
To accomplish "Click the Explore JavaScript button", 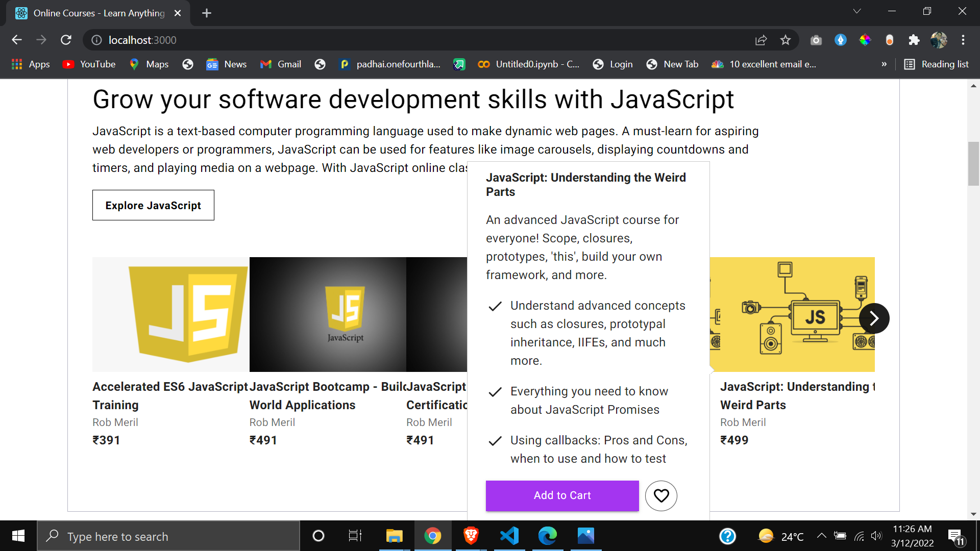I will pyautogui.click(x=153, y=205).
